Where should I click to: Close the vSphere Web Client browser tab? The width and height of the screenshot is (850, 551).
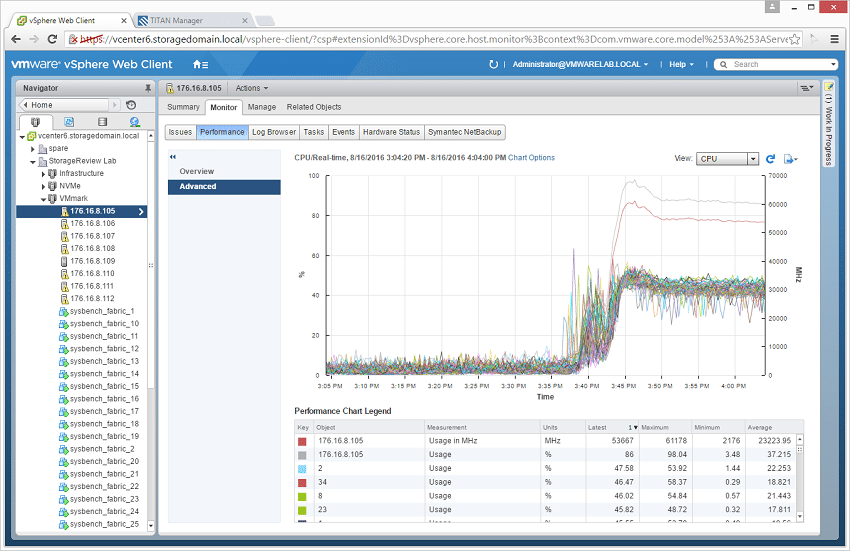coord(124,21)
